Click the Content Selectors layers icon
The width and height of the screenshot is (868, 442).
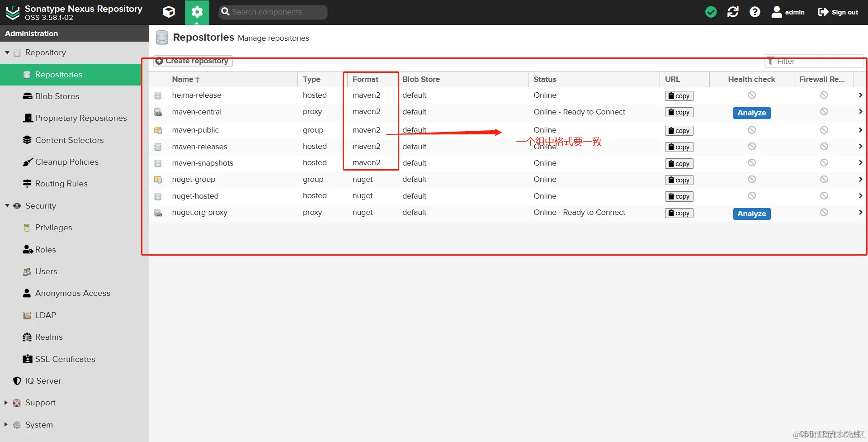pos(27,140)
